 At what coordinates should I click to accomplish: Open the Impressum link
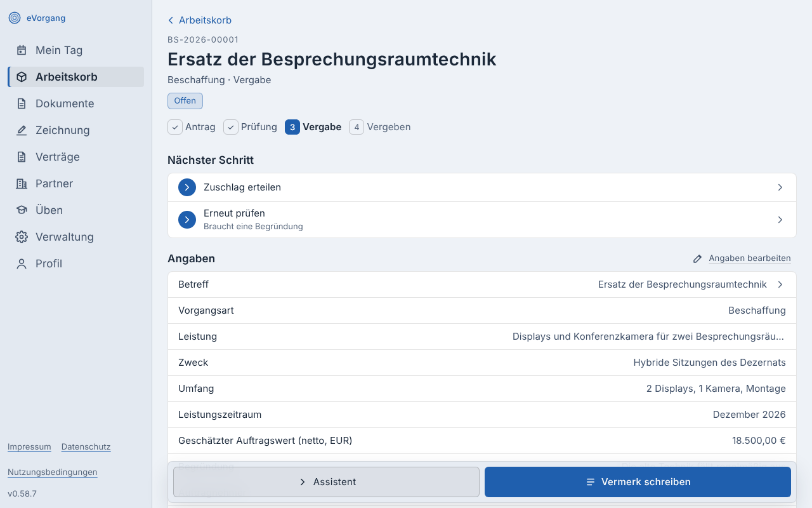pyautogui.click(x=29, y=447)
